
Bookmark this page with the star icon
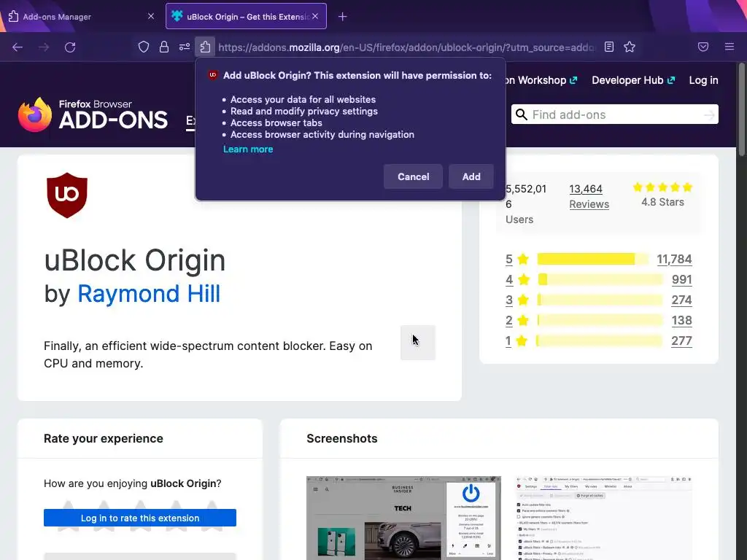click(630, 47)
